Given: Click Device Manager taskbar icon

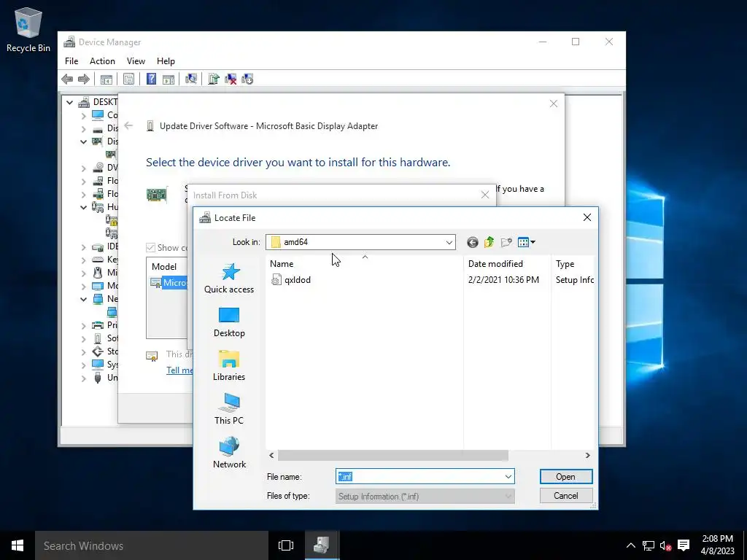Looking at the screenshot, I should (322, 545).
